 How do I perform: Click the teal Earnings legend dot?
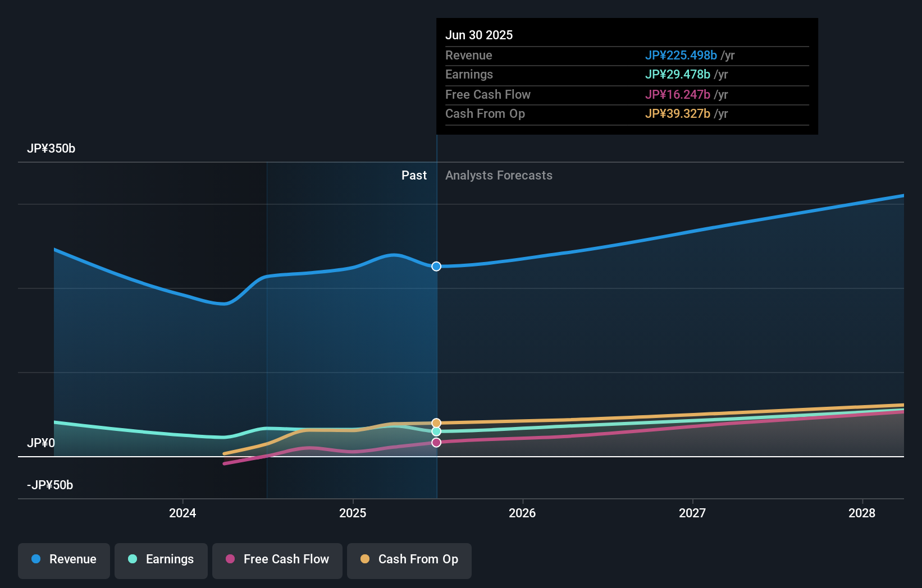pyautogui.click(x=133, y=559)
